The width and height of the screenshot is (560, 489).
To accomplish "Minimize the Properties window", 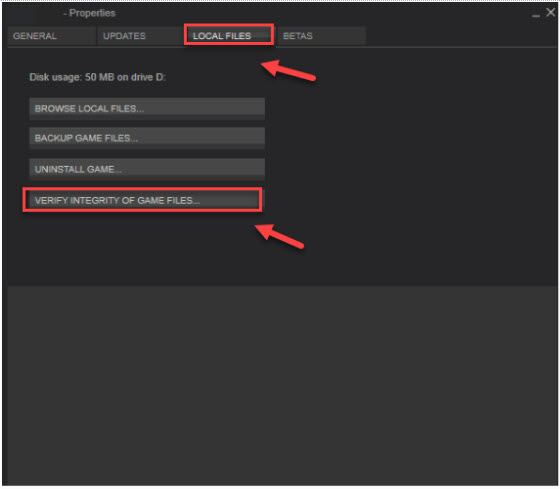I will (536, 15).
